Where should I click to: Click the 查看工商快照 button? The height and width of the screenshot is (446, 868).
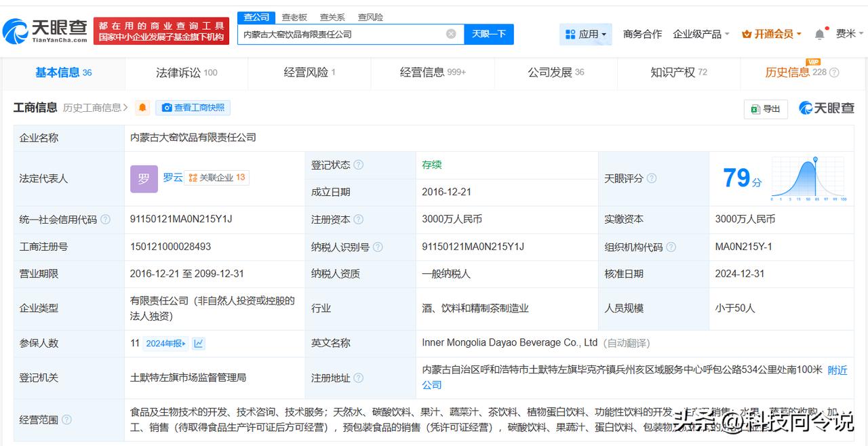[193, 108]
